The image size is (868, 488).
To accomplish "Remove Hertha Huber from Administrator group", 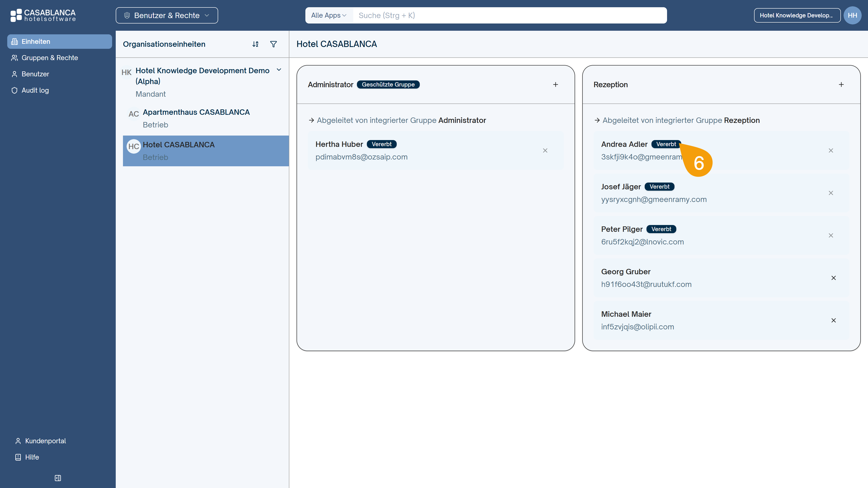I will click(545, 150).
